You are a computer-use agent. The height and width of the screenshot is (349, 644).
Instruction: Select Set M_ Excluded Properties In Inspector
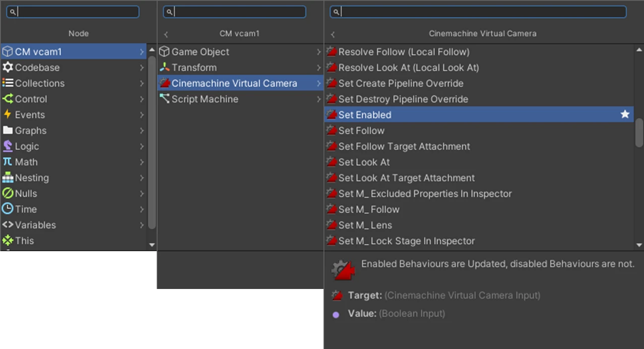click(x=479, y=194)
